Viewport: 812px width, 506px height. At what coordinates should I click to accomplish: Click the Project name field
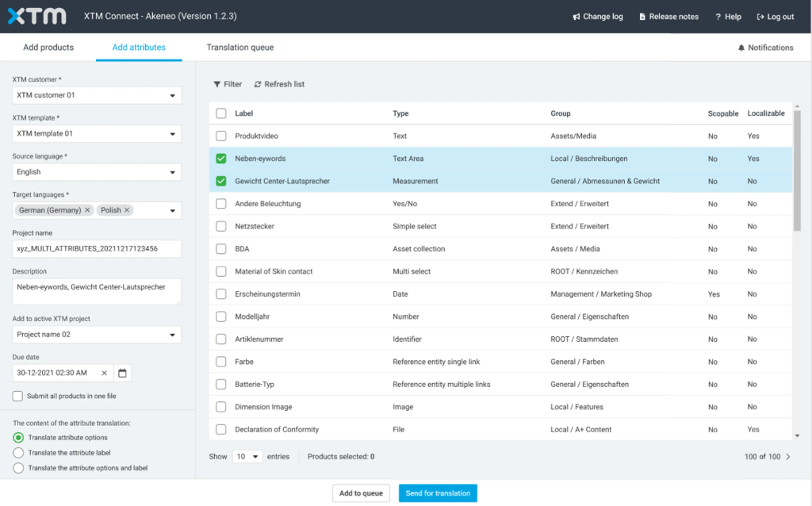click(x=97, y=248)
